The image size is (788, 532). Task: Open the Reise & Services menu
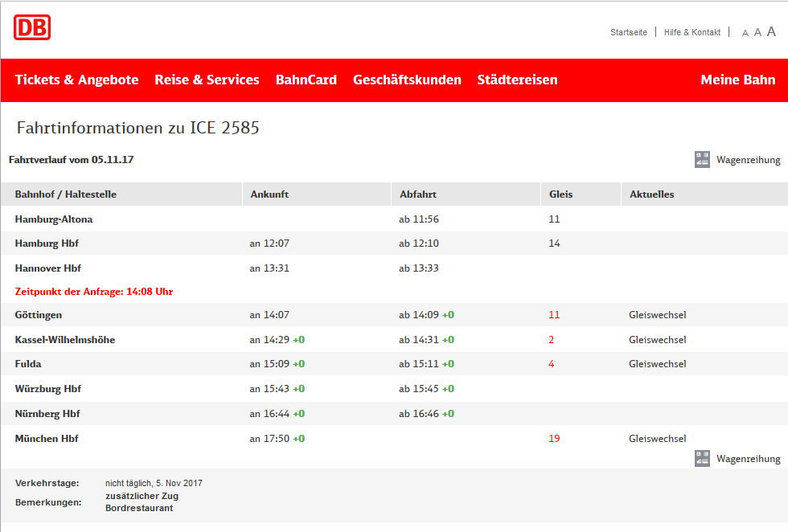coord(207,80)
